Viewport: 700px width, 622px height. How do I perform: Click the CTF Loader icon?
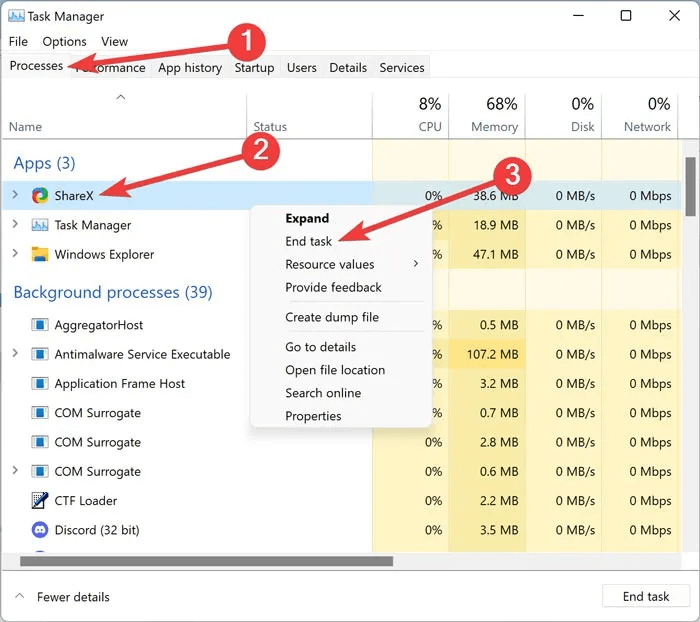pyautogui.click(x=40, y=501)
